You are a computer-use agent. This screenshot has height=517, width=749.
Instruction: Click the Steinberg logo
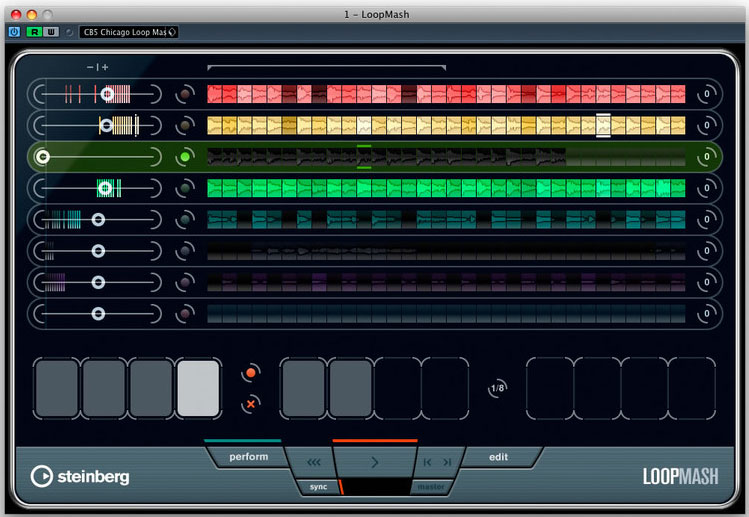pos(80,476)
